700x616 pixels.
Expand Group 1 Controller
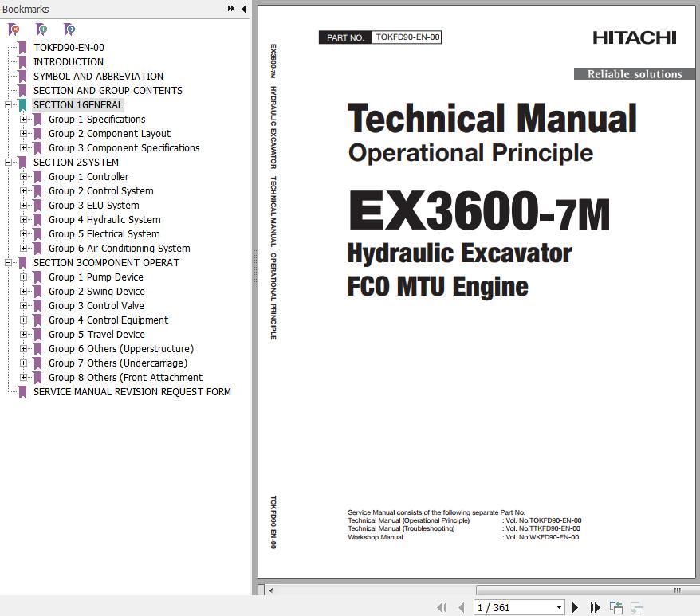click(23, 177)
